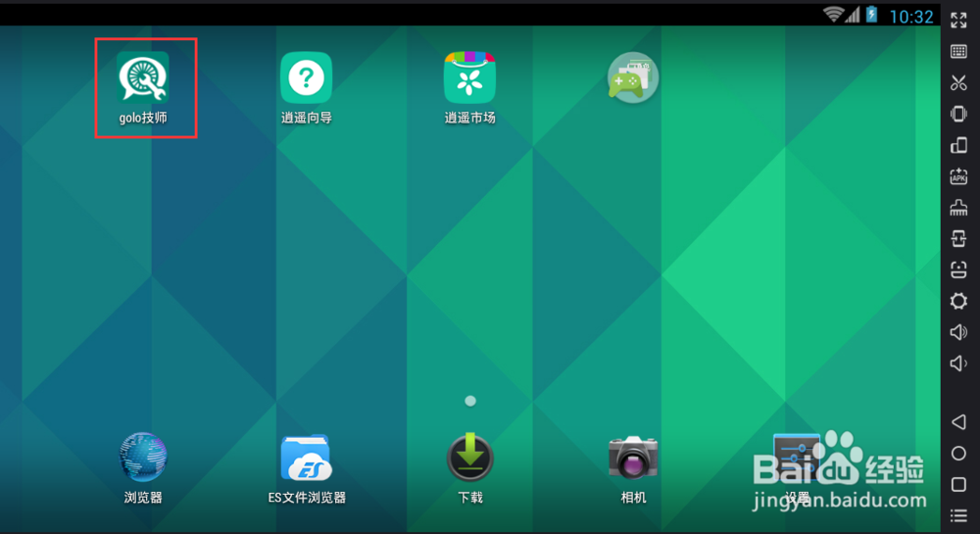Open the sidebar list menu icon
980x534 pixels.
(x=958, y=515)
